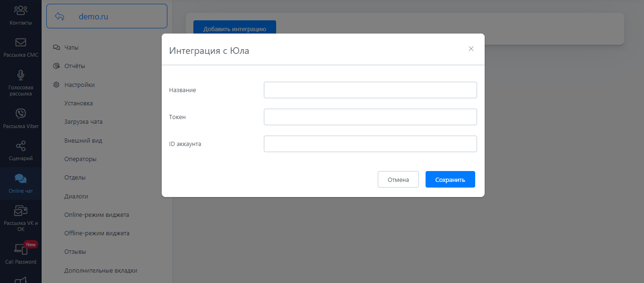Click the Отмена button
644x283 pixels.
(398, 180)
